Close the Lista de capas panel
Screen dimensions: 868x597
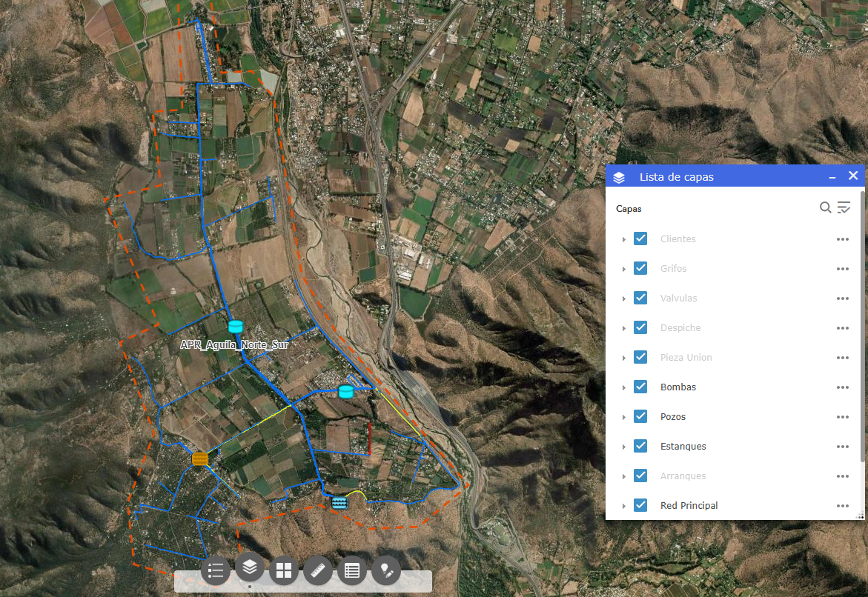[x=853, y=176]
